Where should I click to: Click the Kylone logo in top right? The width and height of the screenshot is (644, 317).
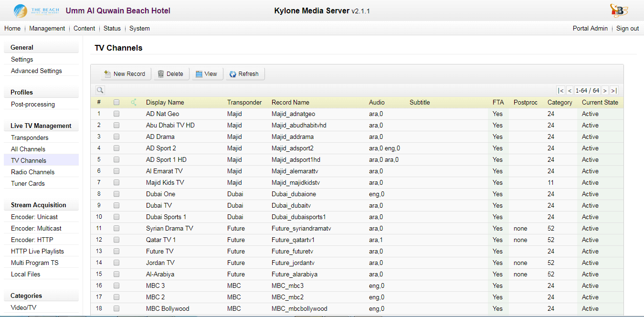[619, 11]
